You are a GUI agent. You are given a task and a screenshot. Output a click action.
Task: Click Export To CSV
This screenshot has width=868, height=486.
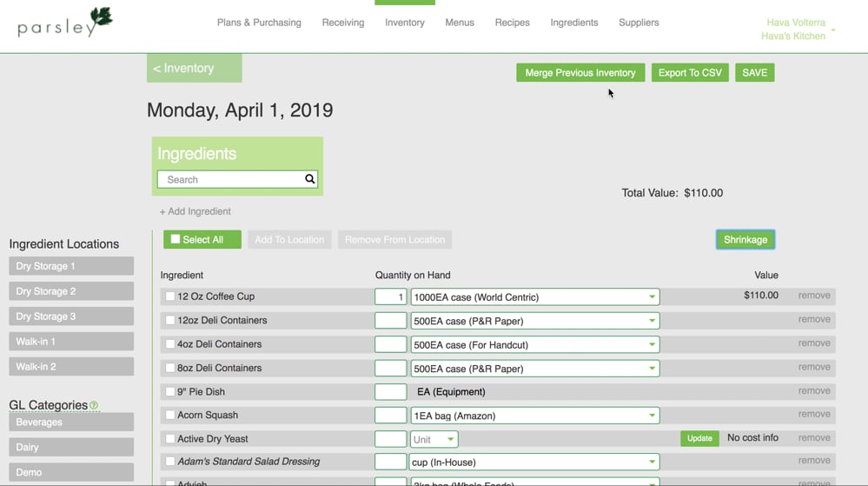[x=690, y=73]
